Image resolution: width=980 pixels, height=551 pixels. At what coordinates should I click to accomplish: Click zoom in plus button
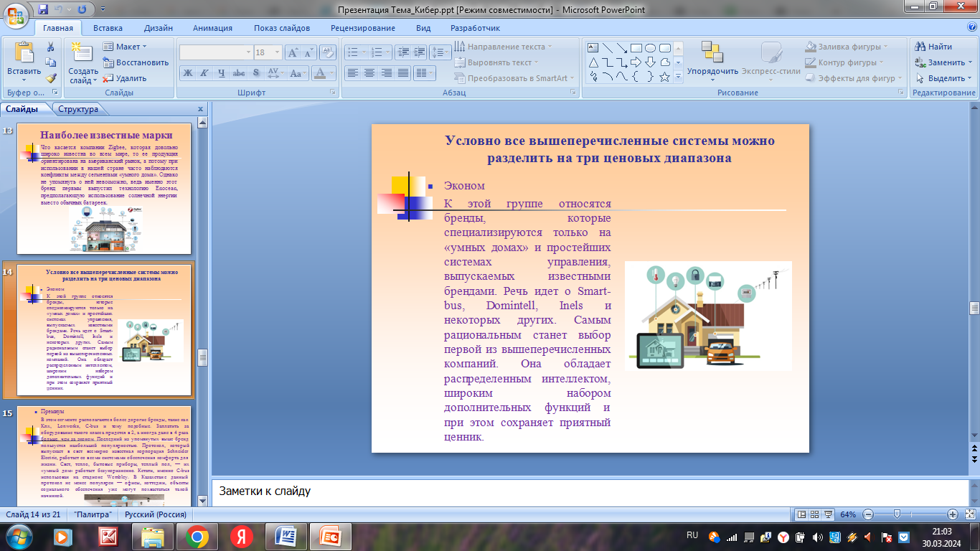pos(953,514)
